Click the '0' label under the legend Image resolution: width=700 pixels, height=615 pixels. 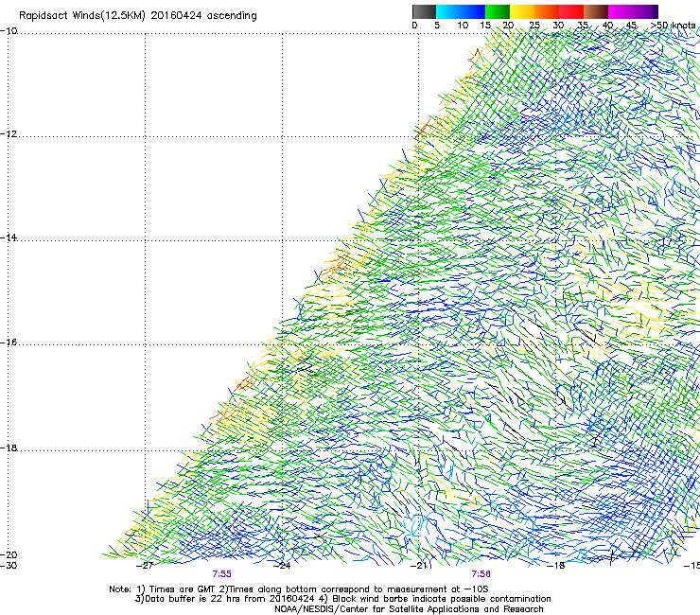click(414, 25)
